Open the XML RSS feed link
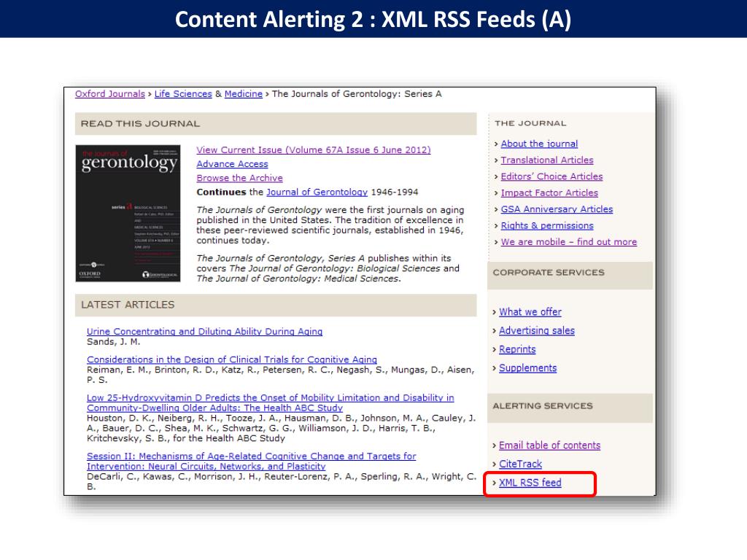Screen dimensions: 747x560 (x=530, y=483)
